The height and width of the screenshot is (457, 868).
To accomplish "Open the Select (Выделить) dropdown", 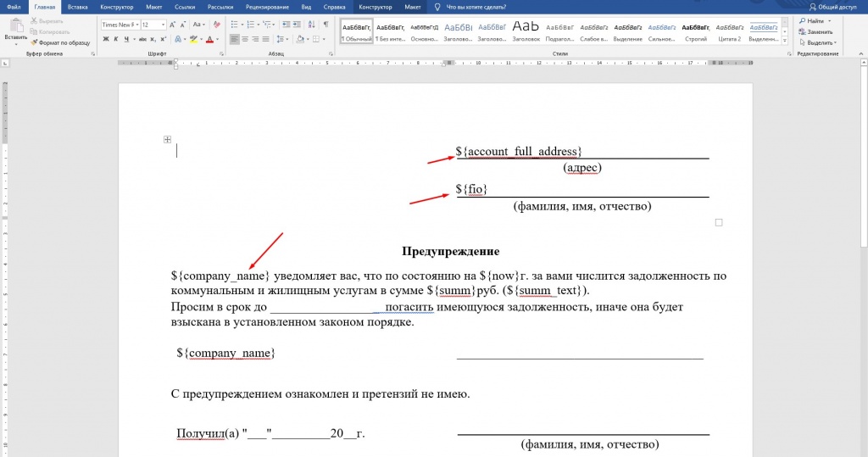I will [x=818, y=42].
